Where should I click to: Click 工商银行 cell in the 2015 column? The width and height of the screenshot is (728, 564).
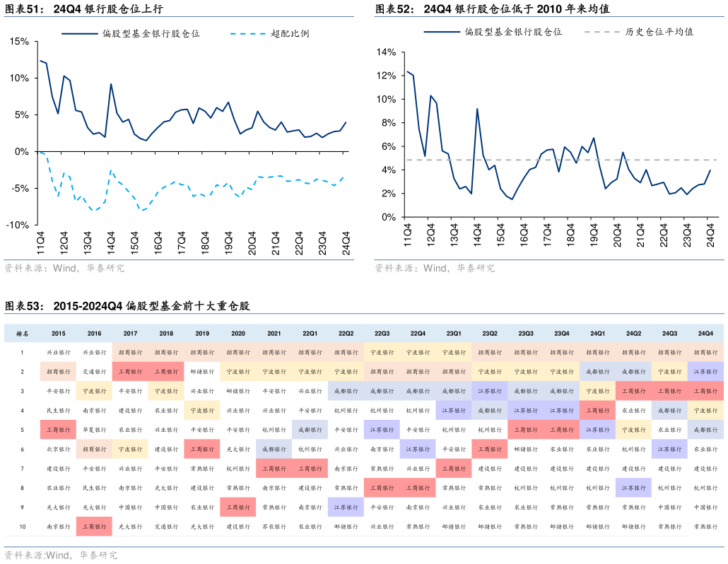coord(58,430)
